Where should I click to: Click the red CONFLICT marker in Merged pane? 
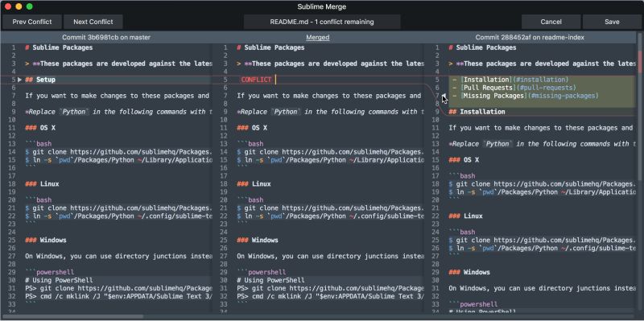[x=256, y=80]
